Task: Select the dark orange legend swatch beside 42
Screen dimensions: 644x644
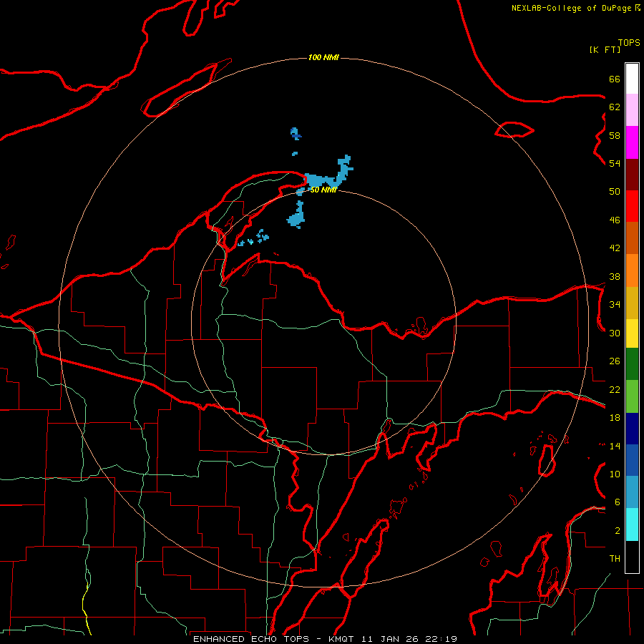Action: point(632,238)
